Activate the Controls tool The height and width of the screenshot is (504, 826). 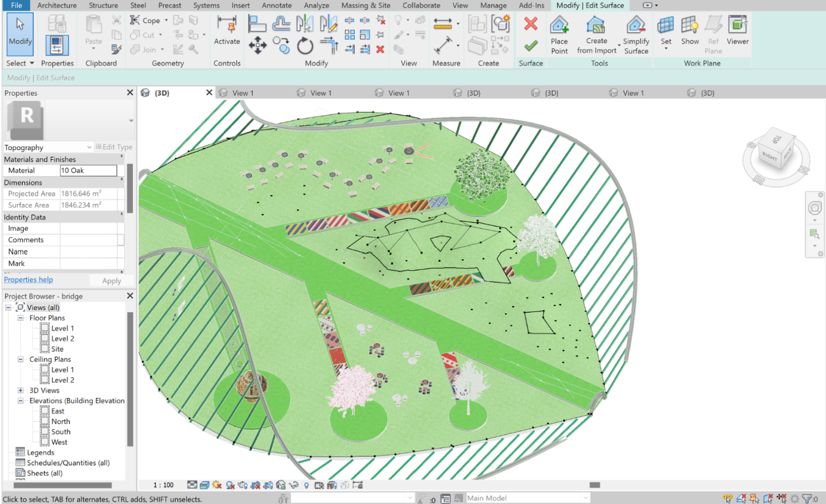[x=227, y=31]
